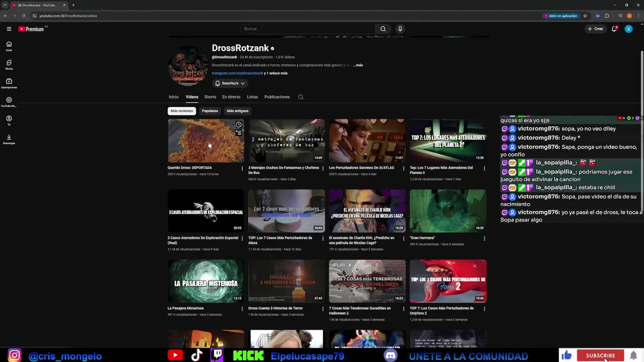Open the Tú sidebar section
This screenshot has height=362, width=644.
point(9,121)
